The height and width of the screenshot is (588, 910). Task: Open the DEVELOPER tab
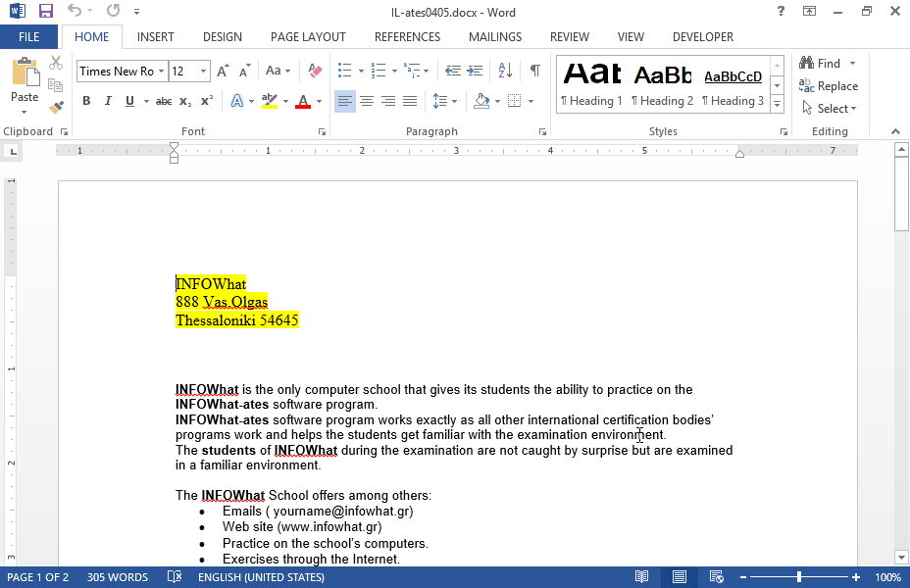[x=703, y=36]
